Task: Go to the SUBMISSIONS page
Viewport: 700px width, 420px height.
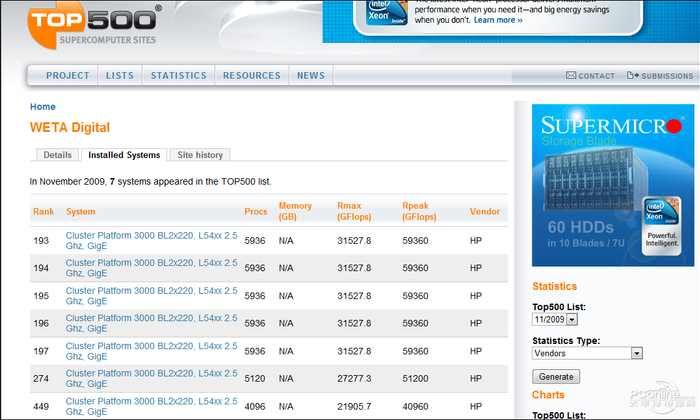Action: (667, 76)
